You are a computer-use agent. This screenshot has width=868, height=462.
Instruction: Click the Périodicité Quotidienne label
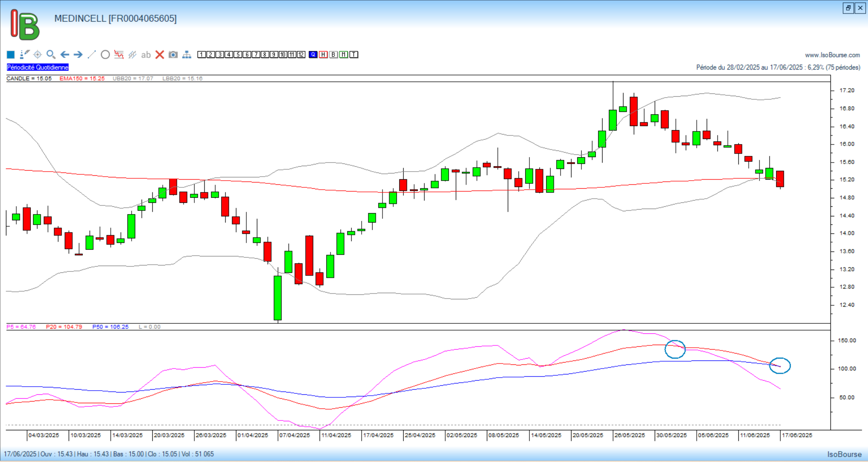tap(38, 67)
